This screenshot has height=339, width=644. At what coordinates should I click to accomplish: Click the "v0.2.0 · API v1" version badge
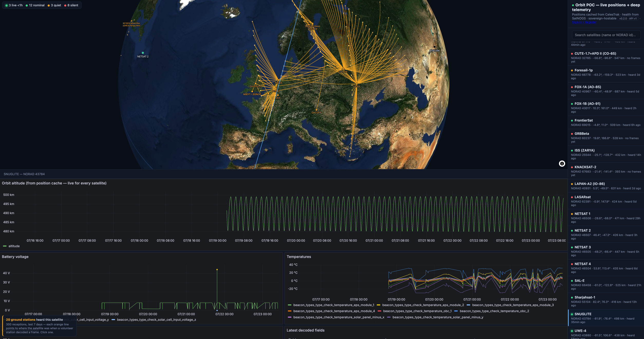click(628, 19)
